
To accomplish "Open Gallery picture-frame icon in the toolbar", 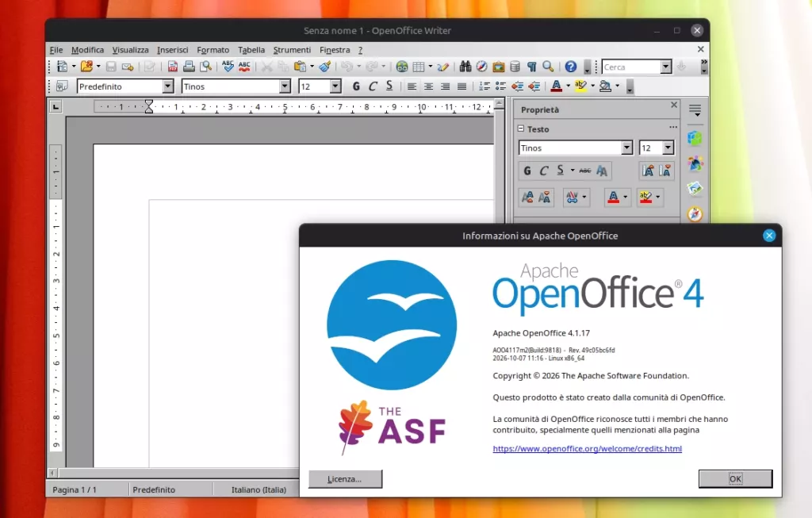I will [498, 67].
